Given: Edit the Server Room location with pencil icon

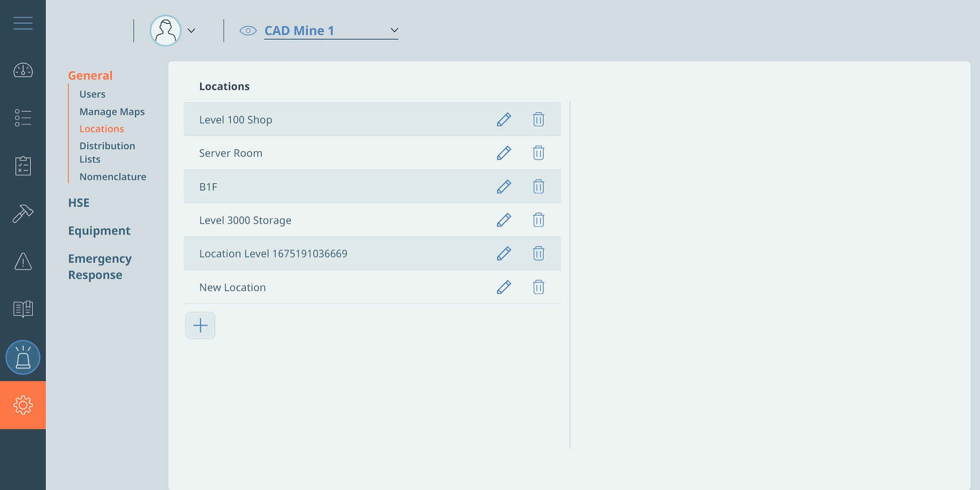Looking at the screenshot, I should (x=504, y=153).
